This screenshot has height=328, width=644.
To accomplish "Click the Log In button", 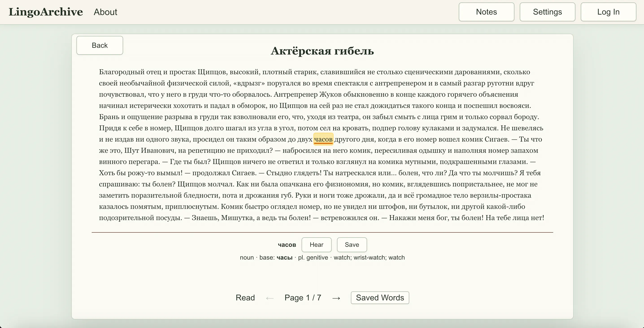I will point(608,12).
